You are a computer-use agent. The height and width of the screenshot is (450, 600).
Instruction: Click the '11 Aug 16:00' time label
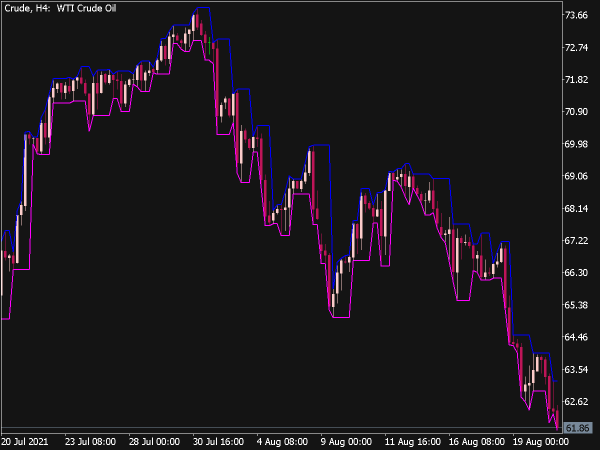tap(413, 442)
